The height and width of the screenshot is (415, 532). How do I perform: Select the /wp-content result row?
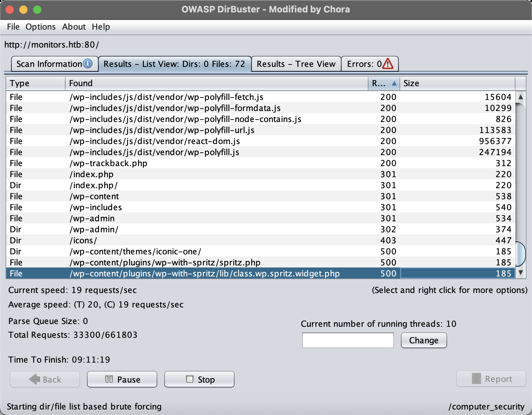click(260, 196)
